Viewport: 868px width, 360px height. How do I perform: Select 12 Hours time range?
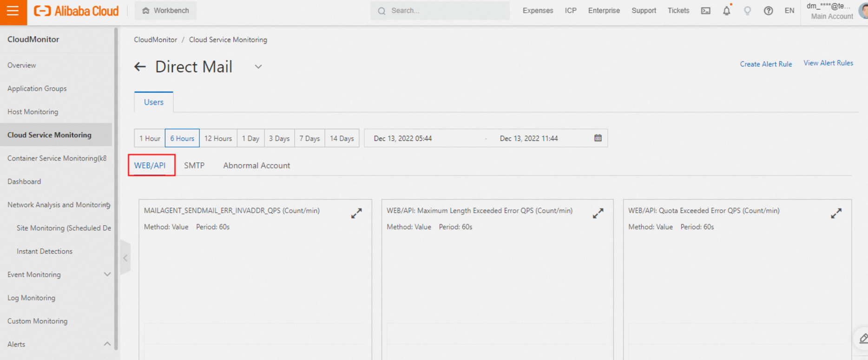218,138
